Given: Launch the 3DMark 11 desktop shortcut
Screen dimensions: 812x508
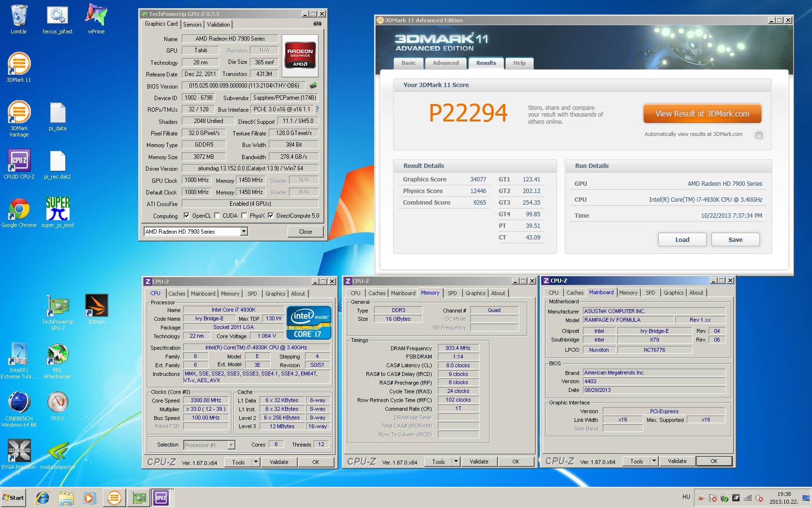Looking at the screenshot, I should [19, 68].
